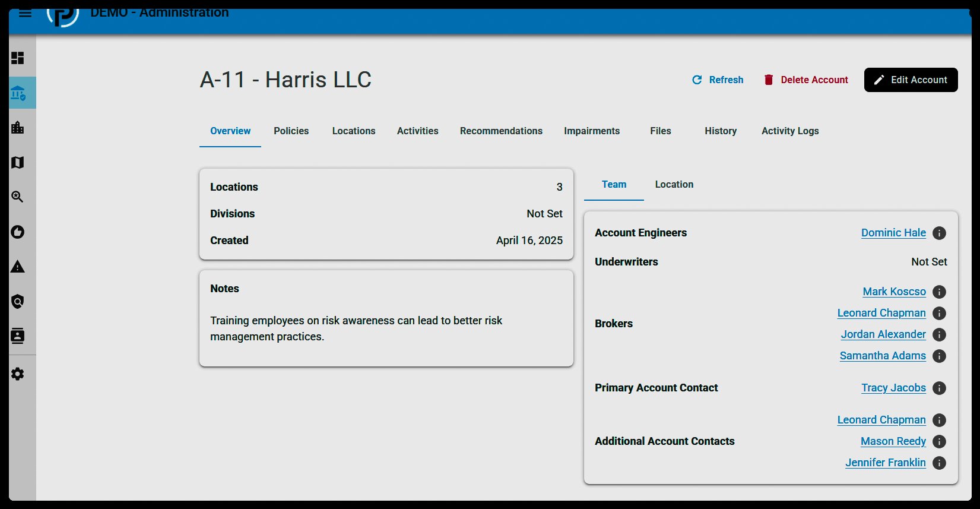Open the map sidebar icon
Image resolution: width=980 pixels, height=509 pixels.
click(x=18, y=162)
